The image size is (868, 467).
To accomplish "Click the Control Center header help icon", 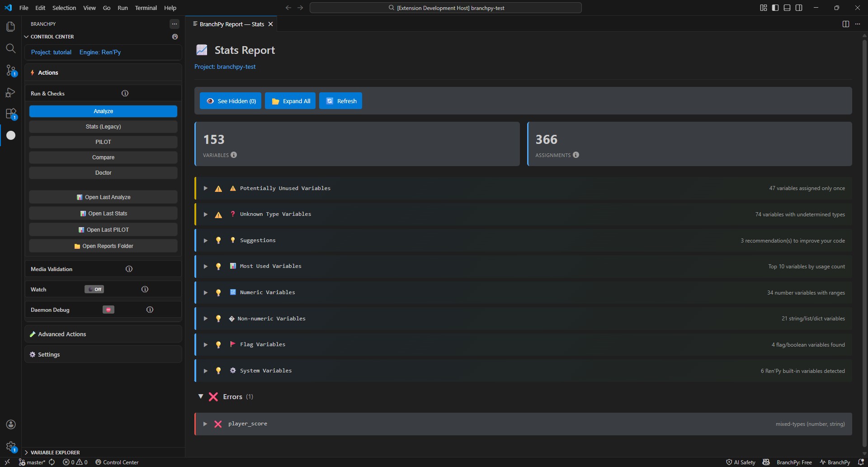I will coord(175,37).
